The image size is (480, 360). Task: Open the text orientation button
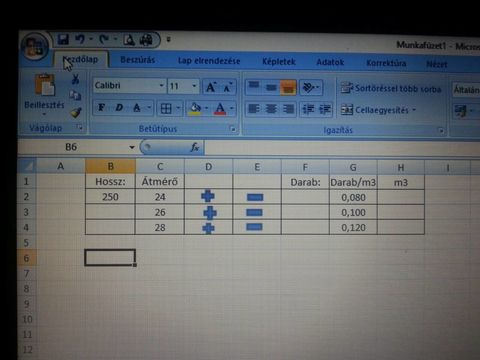point(311,88)
